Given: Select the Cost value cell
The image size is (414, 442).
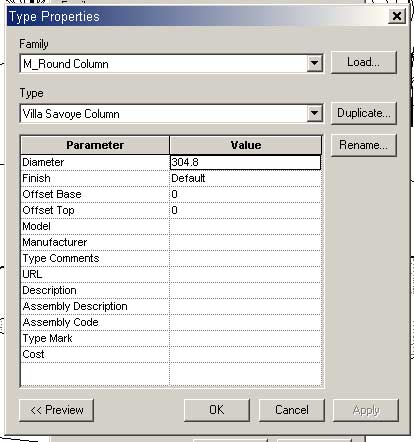Looking at the screenshot, I should [245, 354].
